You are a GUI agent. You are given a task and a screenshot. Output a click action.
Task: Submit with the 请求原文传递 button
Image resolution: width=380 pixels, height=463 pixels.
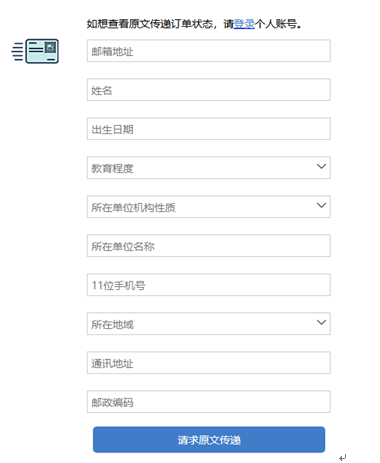point(209,440)
